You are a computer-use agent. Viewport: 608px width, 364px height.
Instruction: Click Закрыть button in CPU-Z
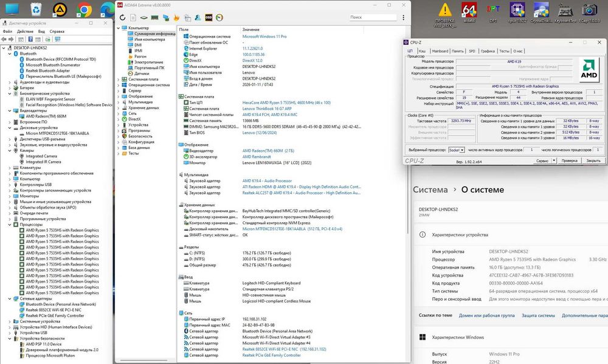(593, 160)
